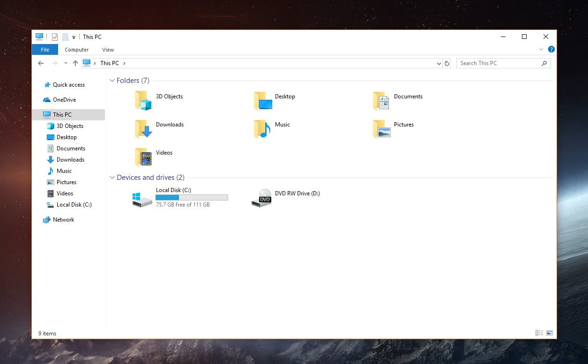Image resolution: width=588 pixels, height=364 pixels.
Task: Open the File menu
Action: pyautogui.click(x=45, y=50)
